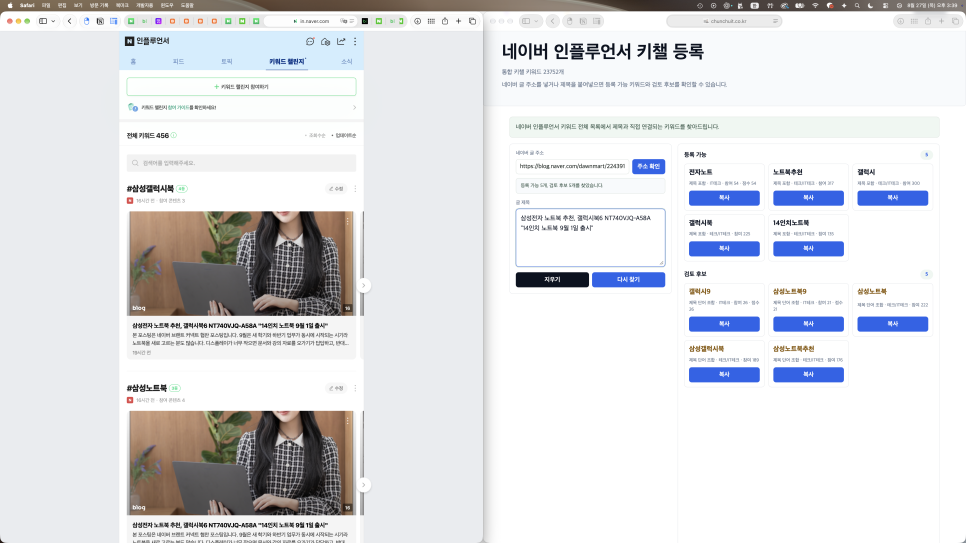
Task: Open Control Center in the menu bar
Action: [x=885, y=5]
